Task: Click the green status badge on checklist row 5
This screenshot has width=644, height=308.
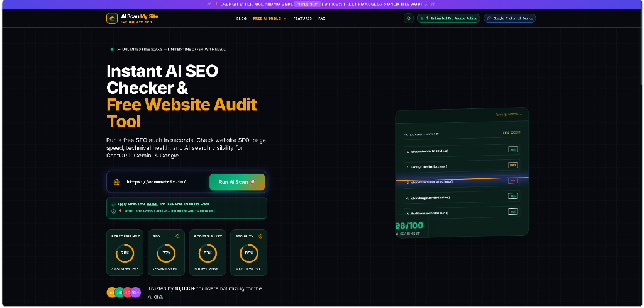Action: (x=512, y=212)
